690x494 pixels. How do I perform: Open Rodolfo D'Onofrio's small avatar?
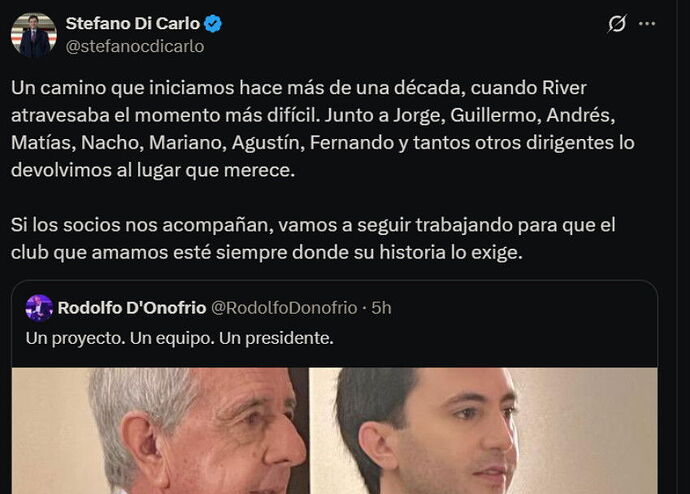click(39, 308)
